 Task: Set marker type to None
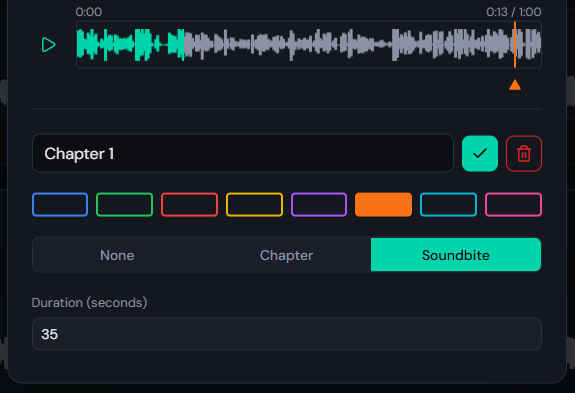click(117, 255)
